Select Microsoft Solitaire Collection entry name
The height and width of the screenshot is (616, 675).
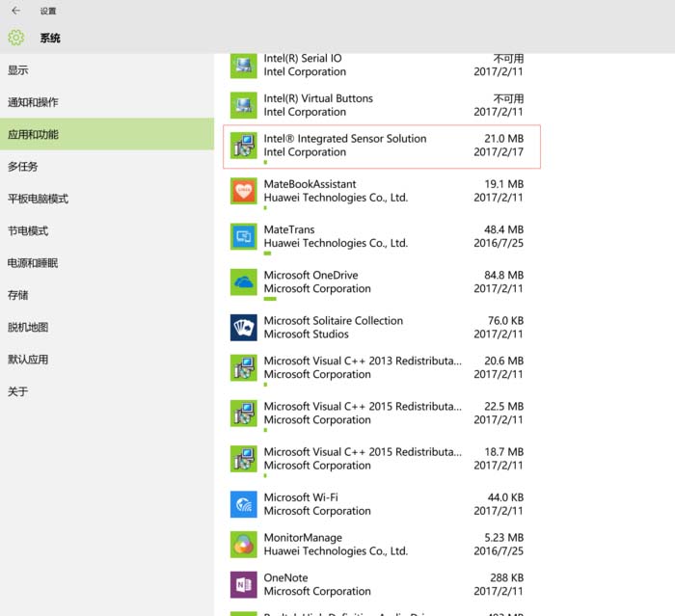[334, 321]
